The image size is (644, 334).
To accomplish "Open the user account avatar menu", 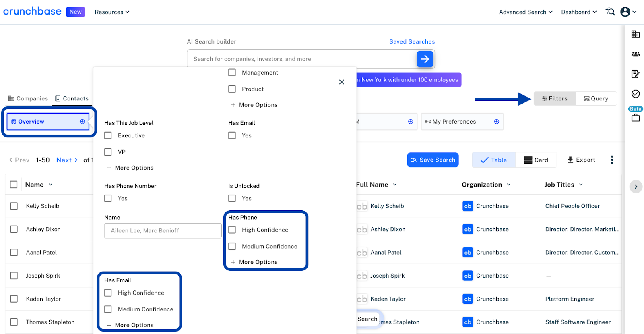I will pyautogui.click(x=625, y=12).
